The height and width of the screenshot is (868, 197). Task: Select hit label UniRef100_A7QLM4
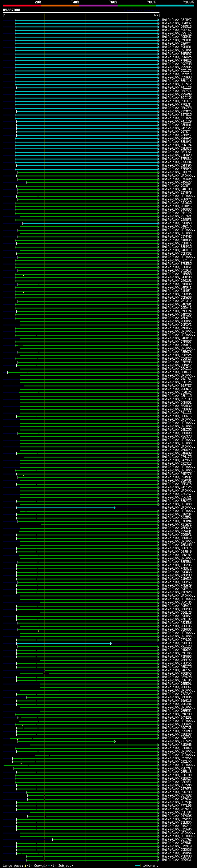(x=177, y=104)
